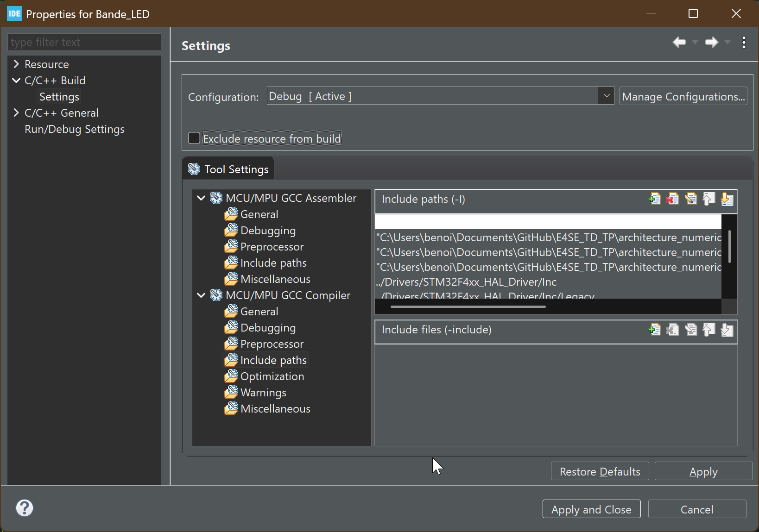Collapse the C/C++ Build node
759x532 pixels.
(x=16, y=80)
